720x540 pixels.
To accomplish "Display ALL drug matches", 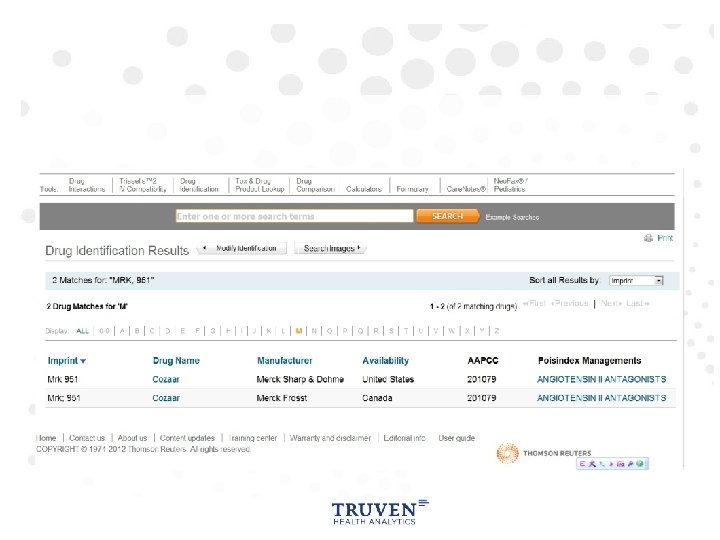I will pos(83,331).
